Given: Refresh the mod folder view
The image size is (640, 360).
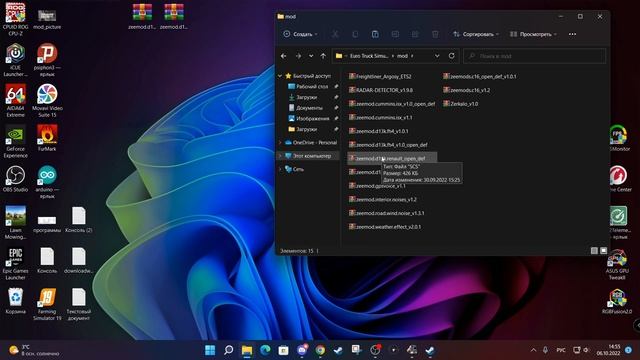Looking at the screenshot, I should [451, 56].
